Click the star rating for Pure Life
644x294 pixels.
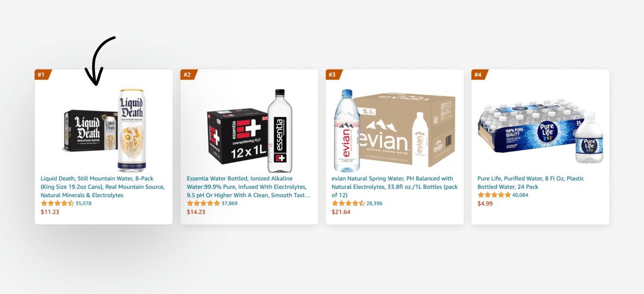point(494,195)
